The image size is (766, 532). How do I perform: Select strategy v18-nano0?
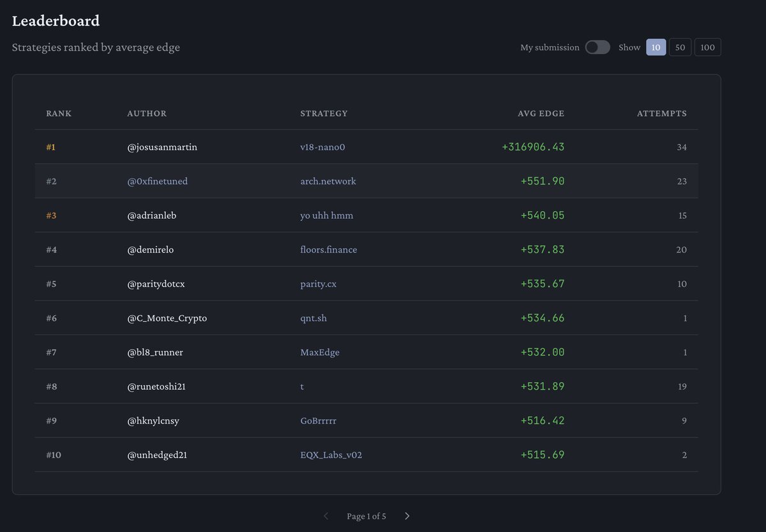tap(323, 147)
